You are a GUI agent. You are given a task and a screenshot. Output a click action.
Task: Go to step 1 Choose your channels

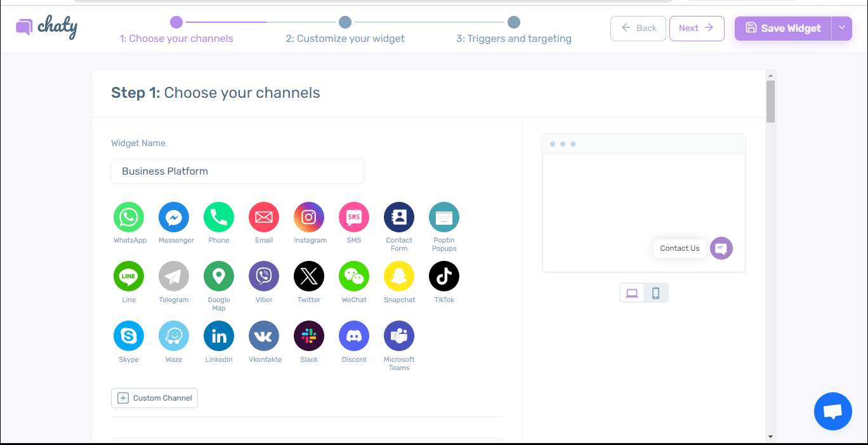click(x=176, y=39)
